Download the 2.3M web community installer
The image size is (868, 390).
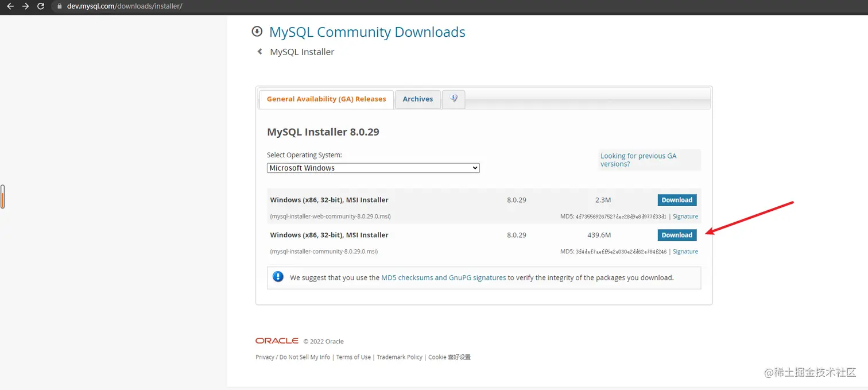[x=677, y=200]
